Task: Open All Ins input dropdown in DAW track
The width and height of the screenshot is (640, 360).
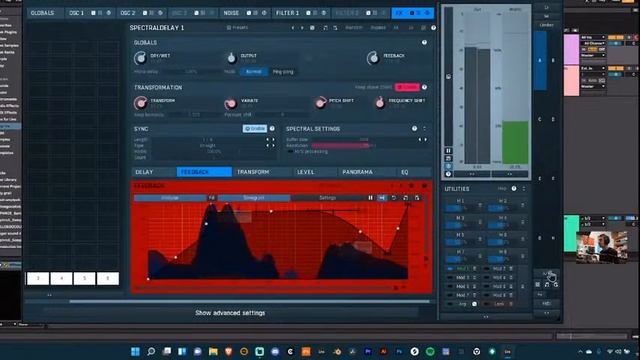Action: click(593, 38)
